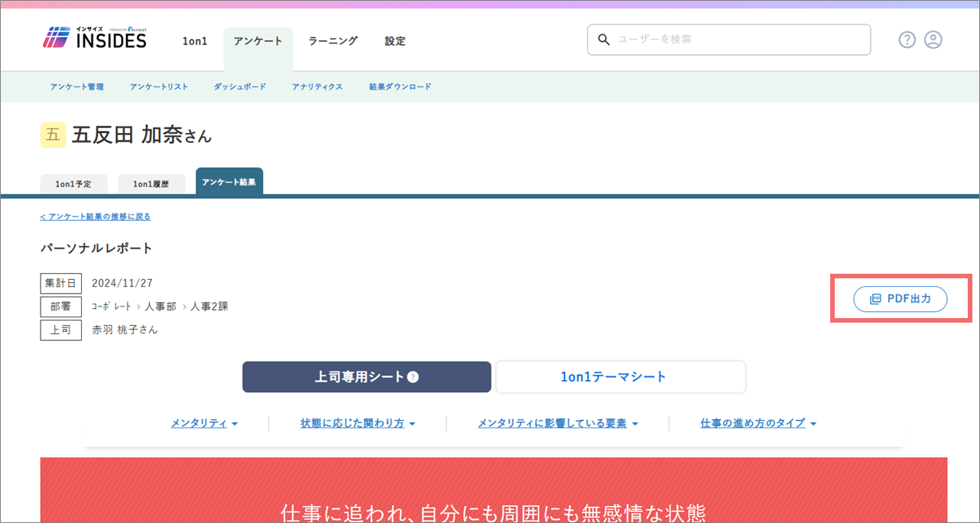Screen dimensions: 980x523
Task: Click アンケート結果の推移に戻る link
Action: tap(96, 216)
